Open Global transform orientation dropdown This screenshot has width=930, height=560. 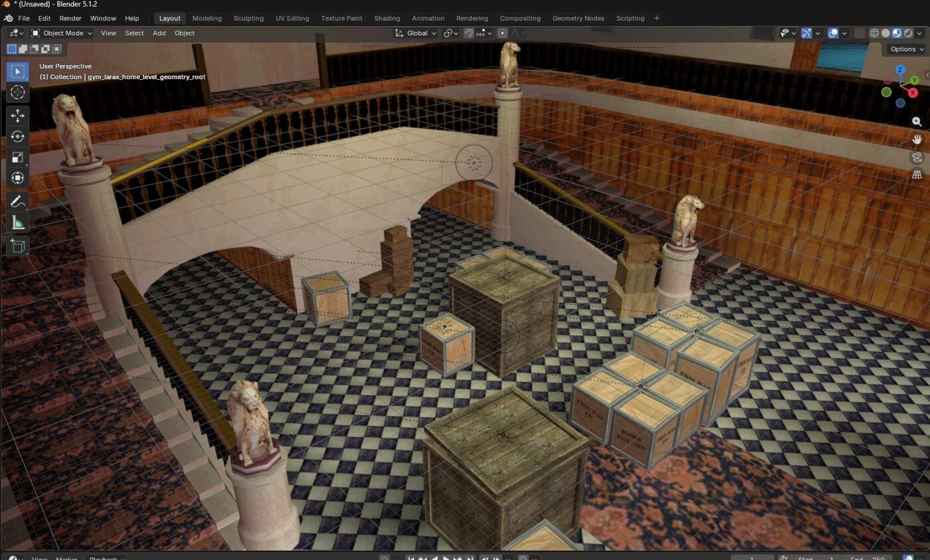click(415, 33)
